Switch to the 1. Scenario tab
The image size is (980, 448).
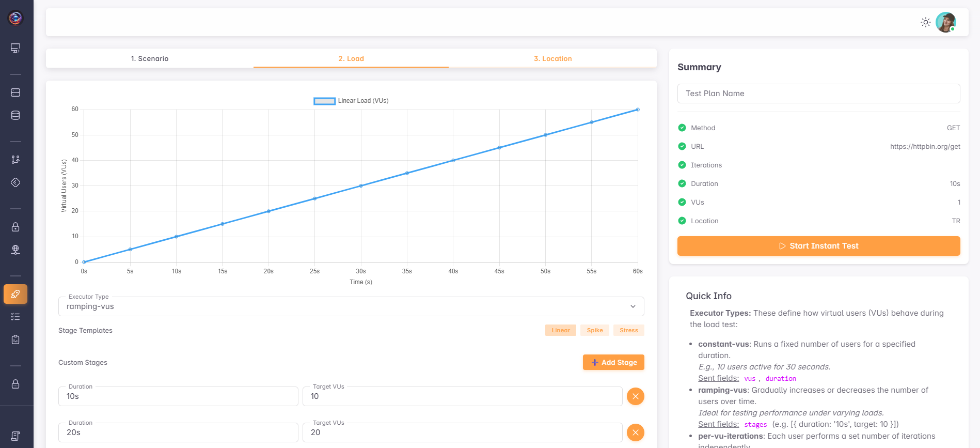(150, 58)
